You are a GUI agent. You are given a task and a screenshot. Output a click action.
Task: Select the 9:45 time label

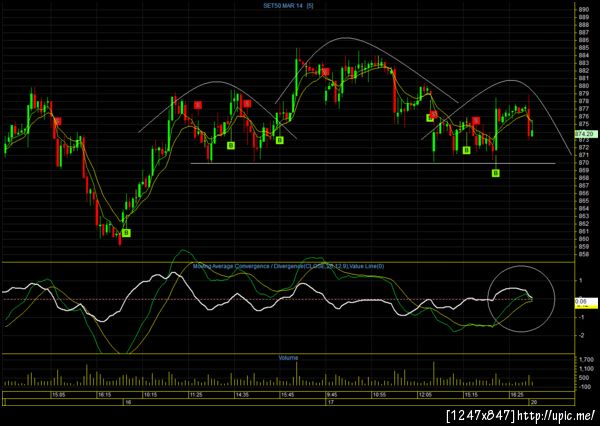[x=332, y=395]
